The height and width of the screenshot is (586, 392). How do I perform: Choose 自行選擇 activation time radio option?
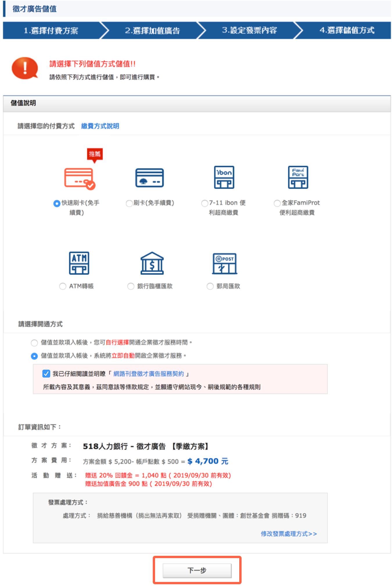point(34,343)
